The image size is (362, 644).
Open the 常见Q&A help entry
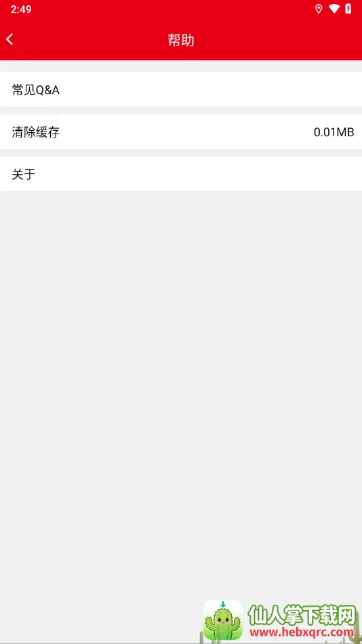point(181,89)
